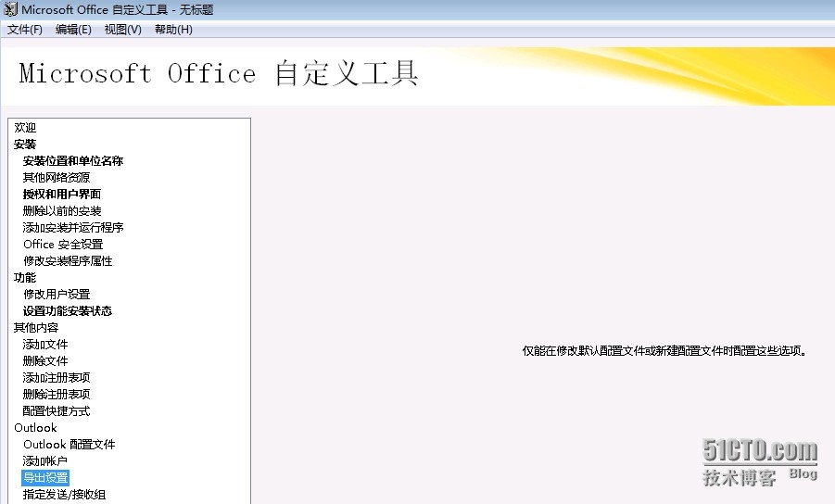This screenshot has height=504, width=835.
Task: Open 其他网络资源 page
Action: pyautogui.click(x=57, y=177)
